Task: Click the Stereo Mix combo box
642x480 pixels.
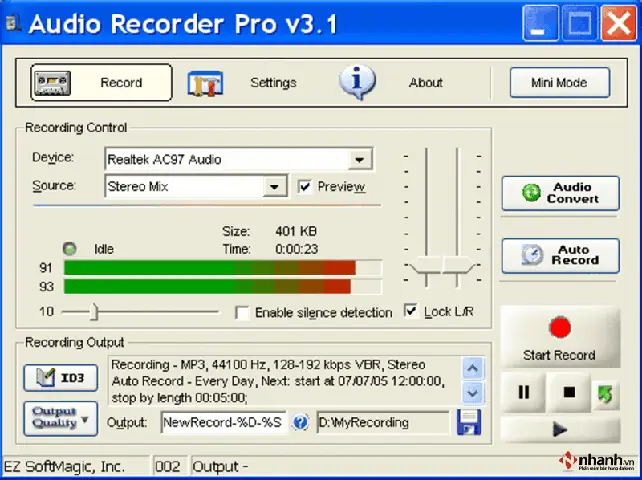Action: pos(196,187)
